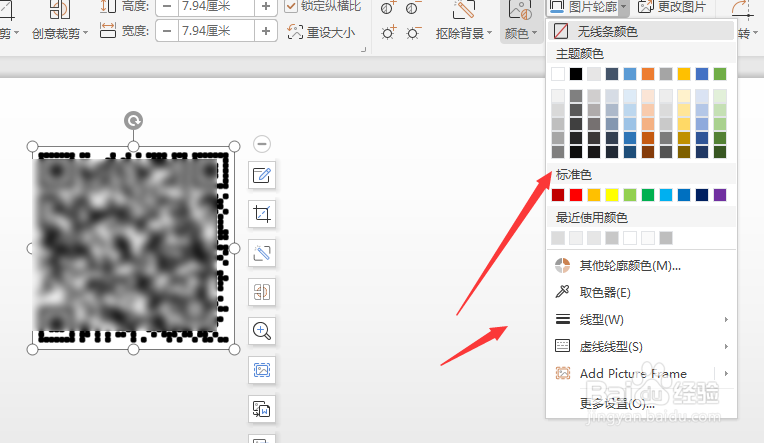Click the edit picture pencil icon
764x443 pixels.
262,175
